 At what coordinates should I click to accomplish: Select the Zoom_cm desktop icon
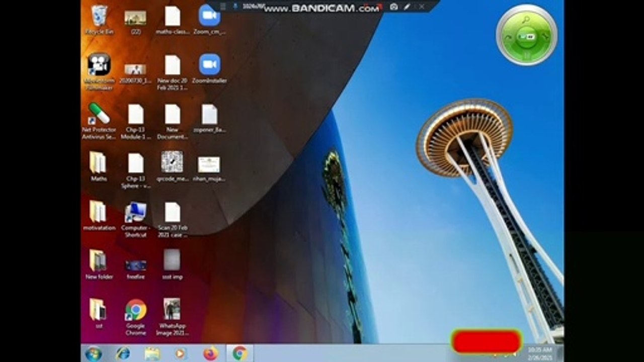[209, 20]
